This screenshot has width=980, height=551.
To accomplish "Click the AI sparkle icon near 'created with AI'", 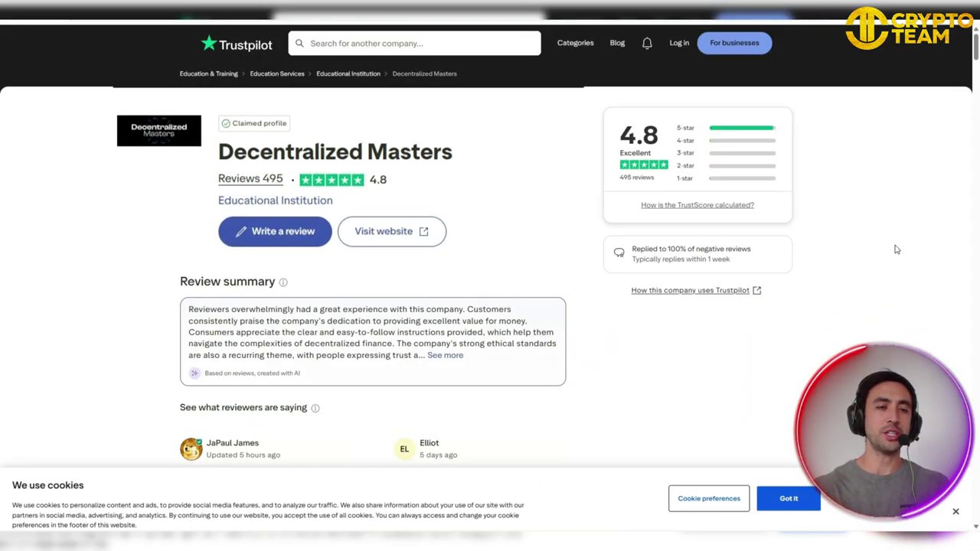I will point(194,373).
